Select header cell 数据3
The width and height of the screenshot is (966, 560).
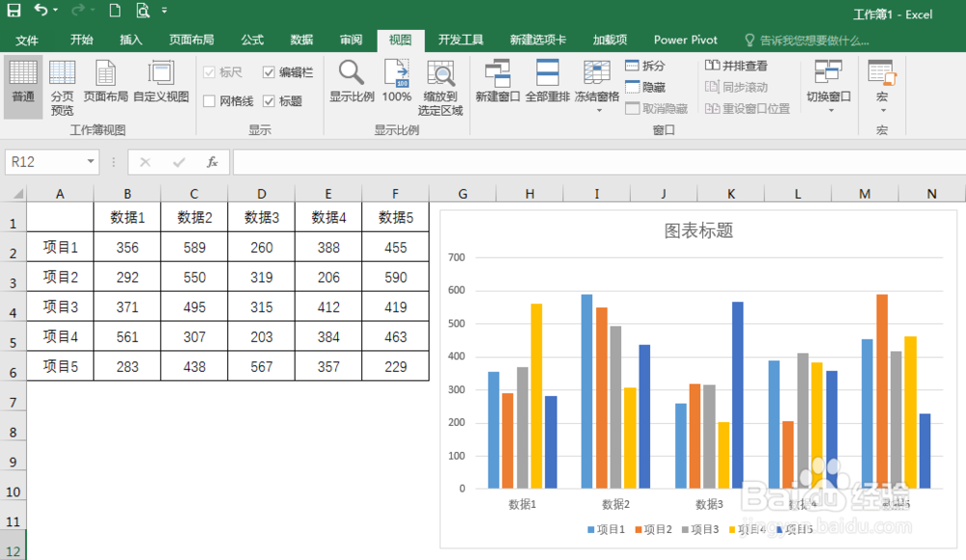[261, 217]
